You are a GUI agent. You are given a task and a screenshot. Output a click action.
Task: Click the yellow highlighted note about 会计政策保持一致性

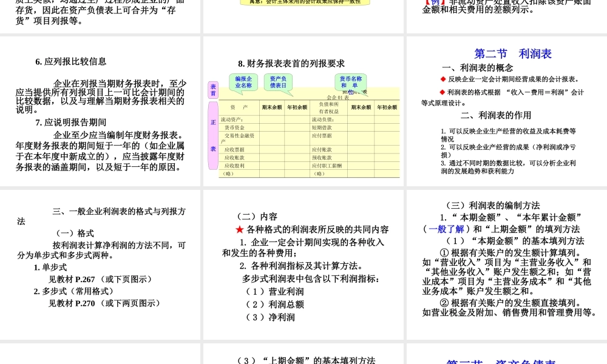[303, 3]
